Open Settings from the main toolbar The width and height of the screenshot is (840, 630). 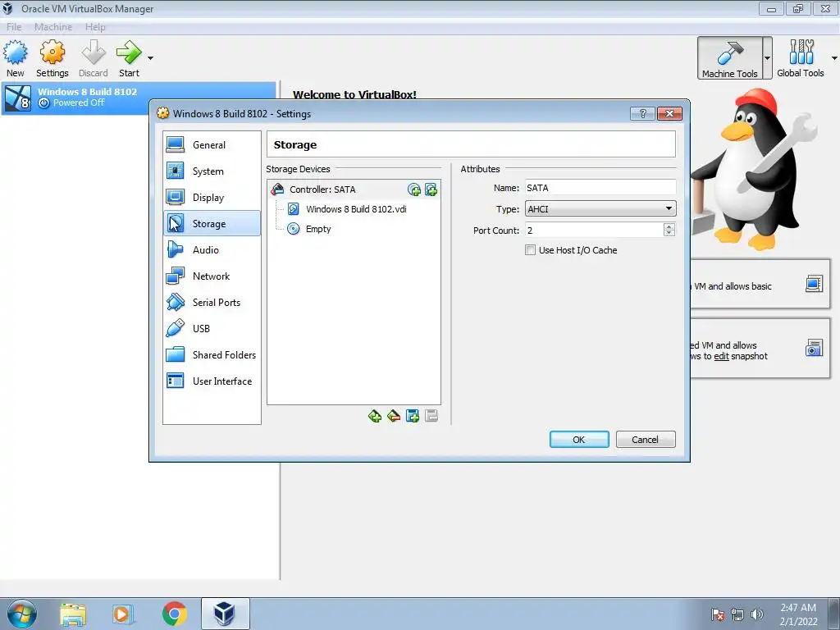[x=52, y=58]
